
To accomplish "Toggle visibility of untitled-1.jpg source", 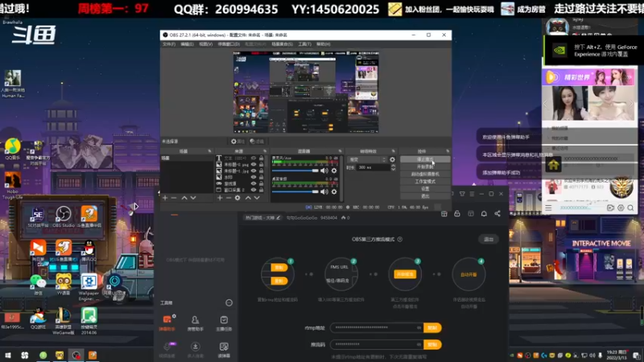I will pos(254,171).
